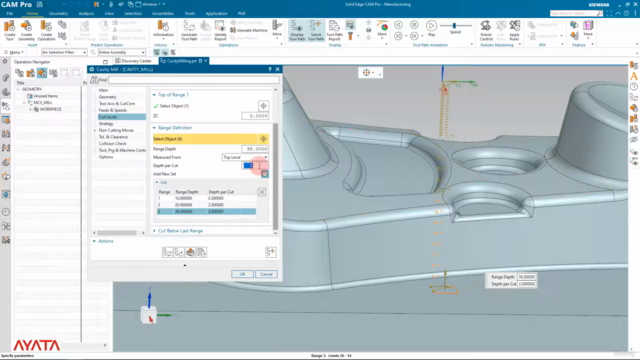Toggle the first selection toolbar icon beside Entire Assembly

click(x=157, y=52)
